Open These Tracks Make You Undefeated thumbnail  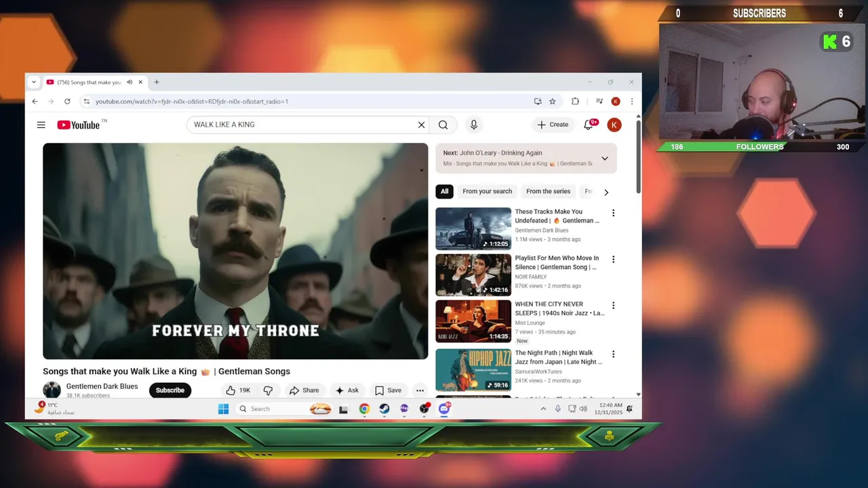tap(473, 229)
